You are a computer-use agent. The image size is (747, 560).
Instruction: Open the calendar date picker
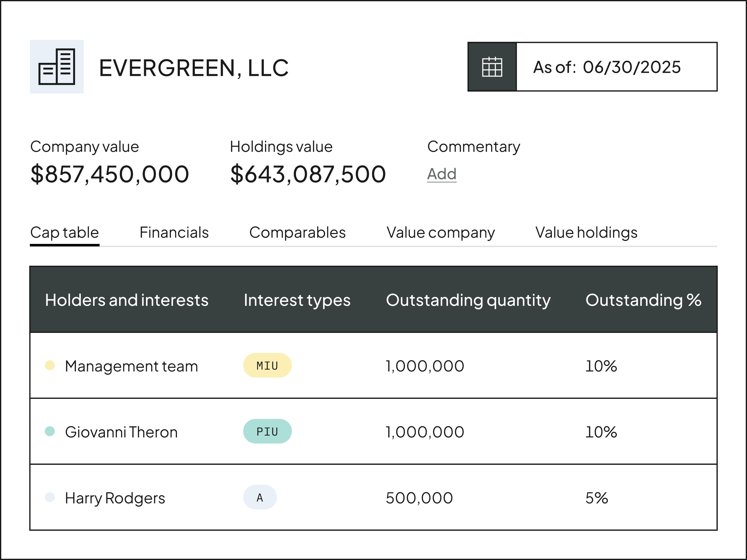tap(492, 67)
